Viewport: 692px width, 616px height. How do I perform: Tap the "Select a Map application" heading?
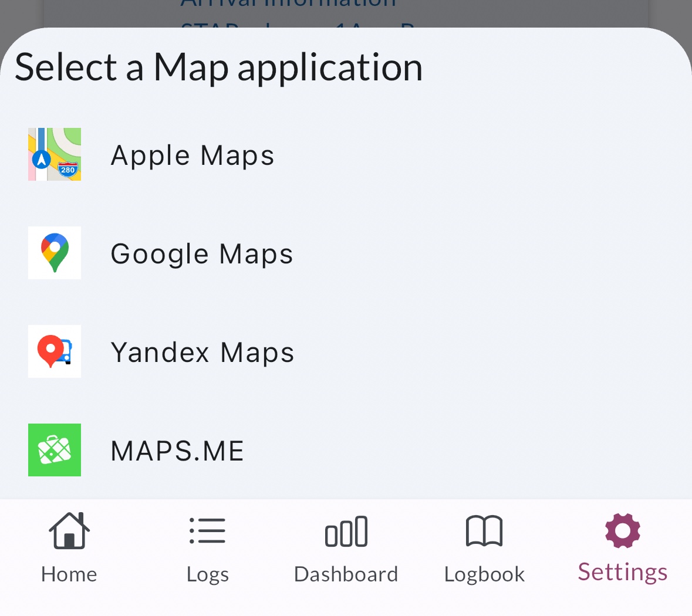coord(218,67)
